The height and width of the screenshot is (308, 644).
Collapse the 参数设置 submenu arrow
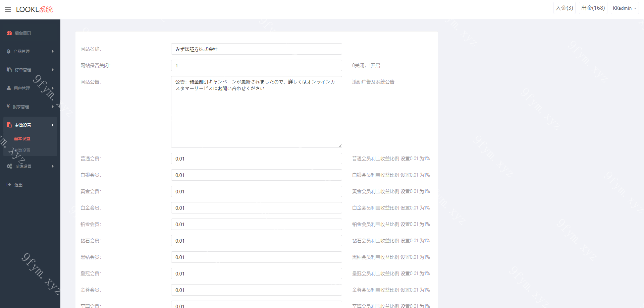(53, 125)
